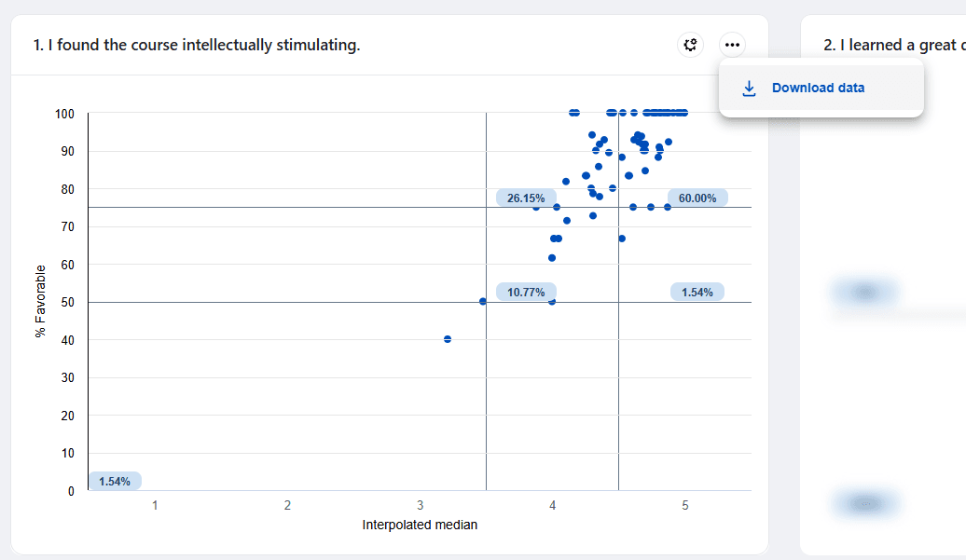Click the "1.54%" badge in the lower-right quadrant

pos(698,292)
